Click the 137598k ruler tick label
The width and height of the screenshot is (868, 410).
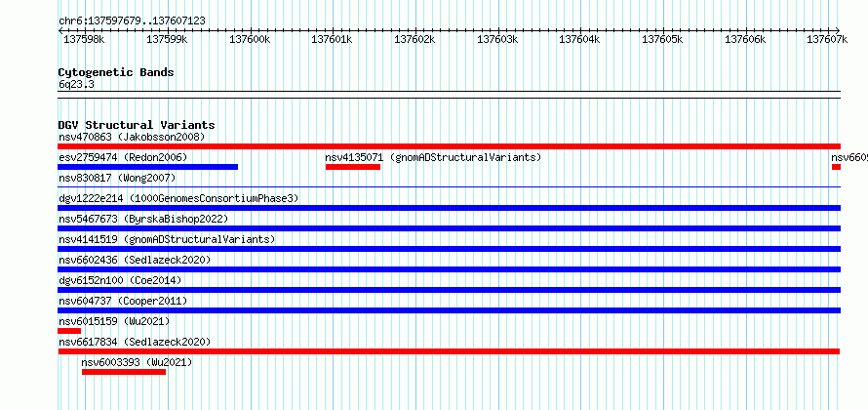click(x=84, y=39)
